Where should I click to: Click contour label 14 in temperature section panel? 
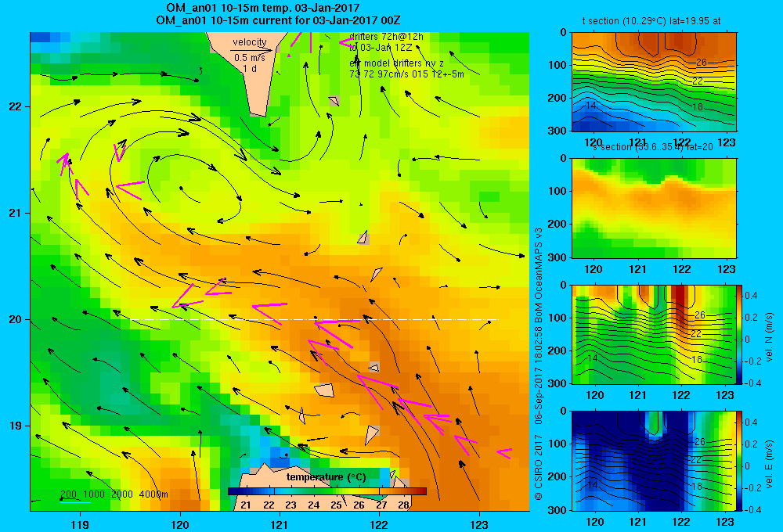[x=591, y=106]
